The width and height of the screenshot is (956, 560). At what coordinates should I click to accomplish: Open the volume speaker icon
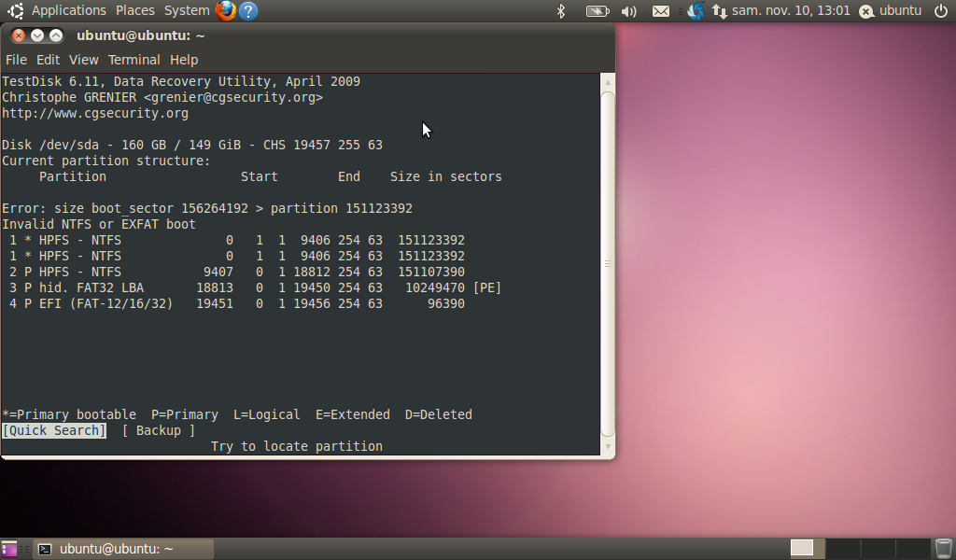pyautogui.click(x=628, y=11)
